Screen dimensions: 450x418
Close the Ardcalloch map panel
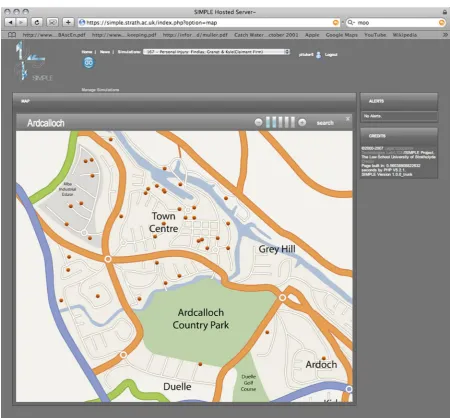[348, 119]
